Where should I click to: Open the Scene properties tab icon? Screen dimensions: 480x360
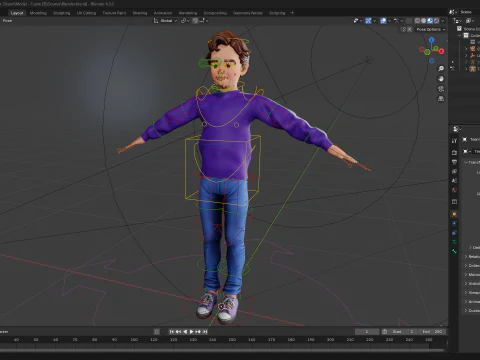point(454,180)
